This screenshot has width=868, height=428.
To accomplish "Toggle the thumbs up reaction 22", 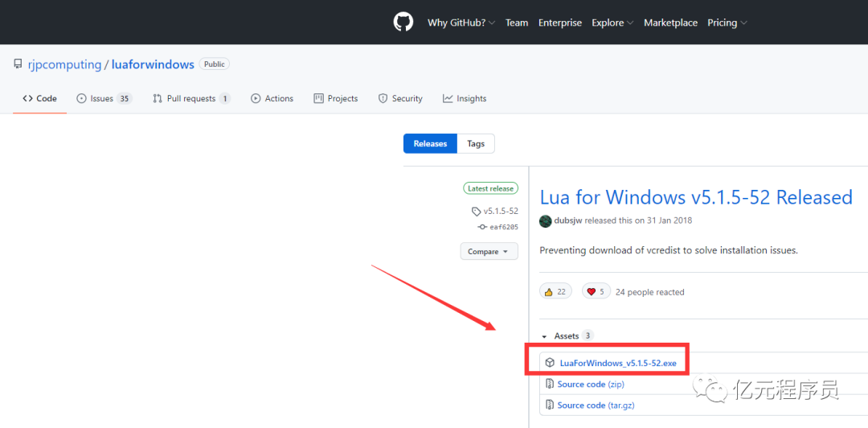I will coord(556,291).
